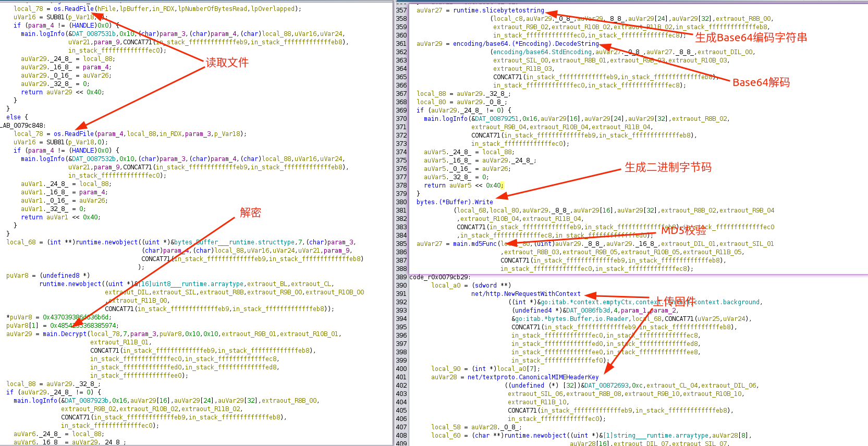Select the runtime.slicebytetostring function name

498,10
